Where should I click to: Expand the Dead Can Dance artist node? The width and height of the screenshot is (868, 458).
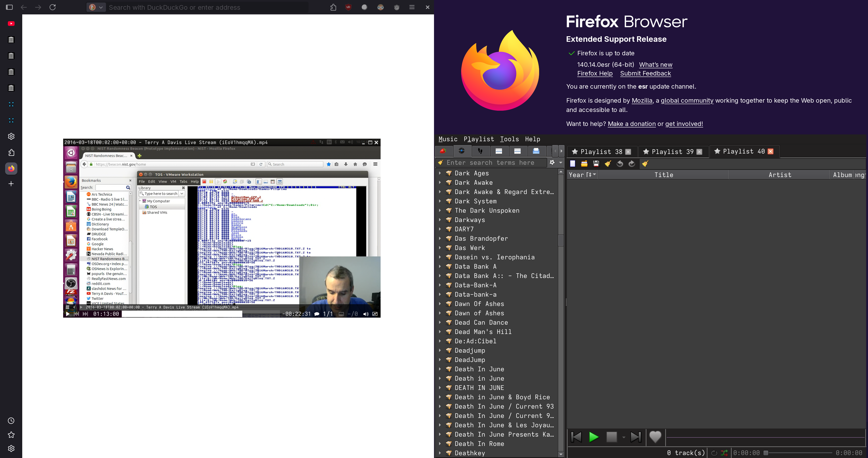[x=440, y=323]
